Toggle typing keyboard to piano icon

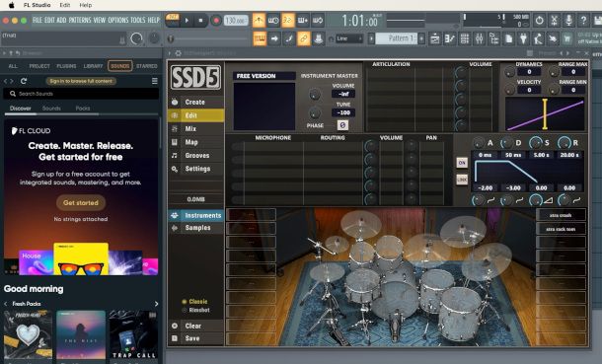coord(260,38)
